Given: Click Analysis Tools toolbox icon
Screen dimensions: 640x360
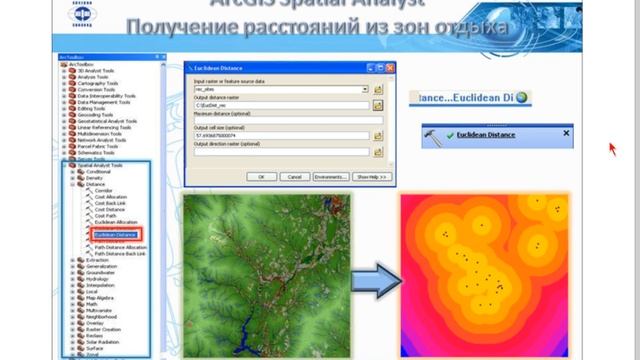Looking at the screenshot, I should [72, 77].
